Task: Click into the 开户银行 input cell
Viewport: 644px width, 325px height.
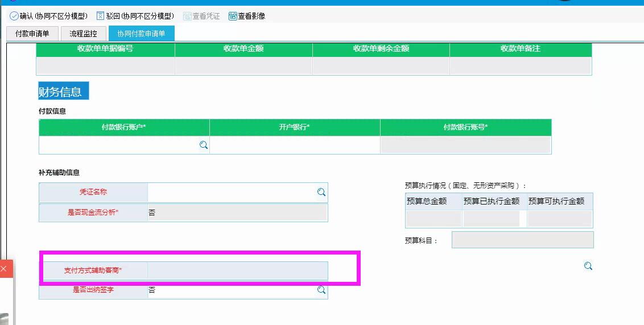Action: click(295, 145)
